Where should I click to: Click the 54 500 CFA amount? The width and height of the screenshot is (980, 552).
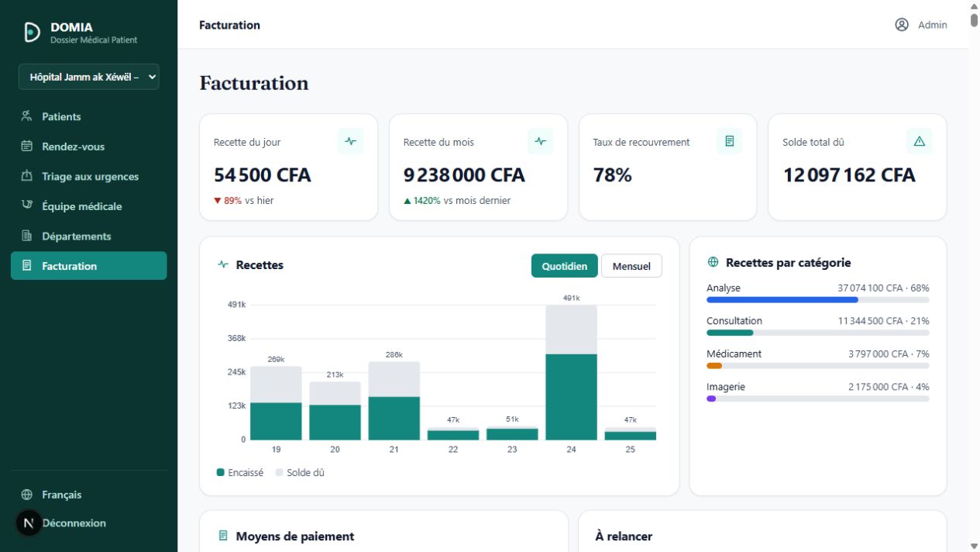point(263,175)
